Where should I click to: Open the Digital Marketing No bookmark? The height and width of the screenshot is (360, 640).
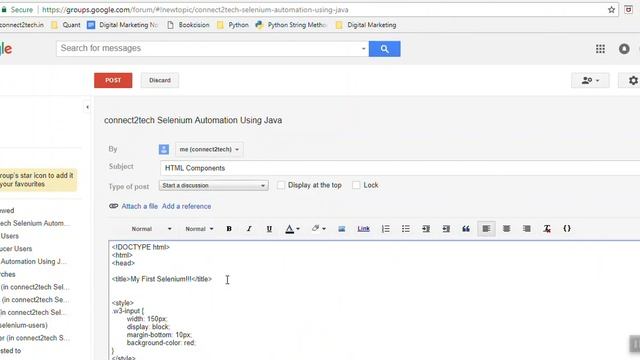pos(122,25)
